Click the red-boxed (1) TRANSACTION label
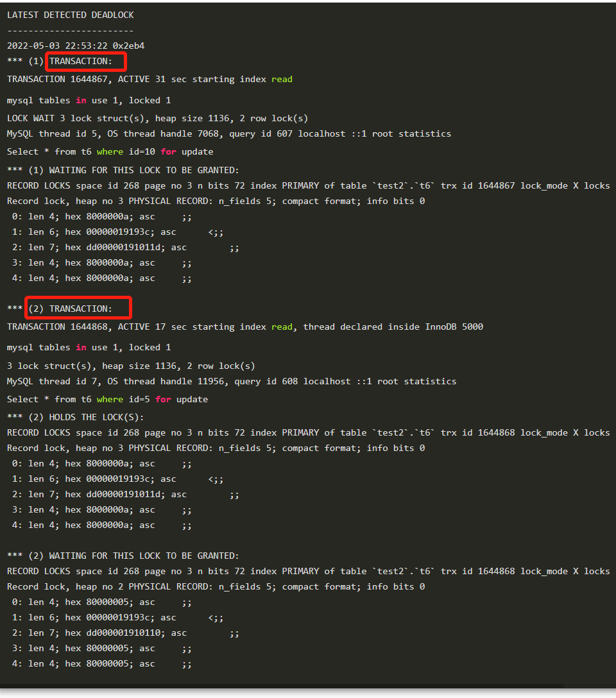The height and width of the screenshot is (698, 616). 81,61
